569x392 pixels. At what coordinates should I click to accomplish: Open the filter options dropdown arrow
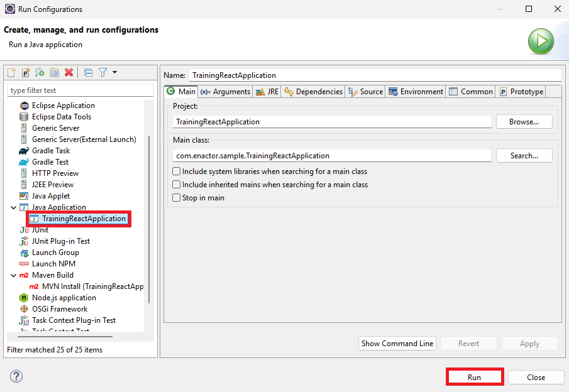[113, 72]
